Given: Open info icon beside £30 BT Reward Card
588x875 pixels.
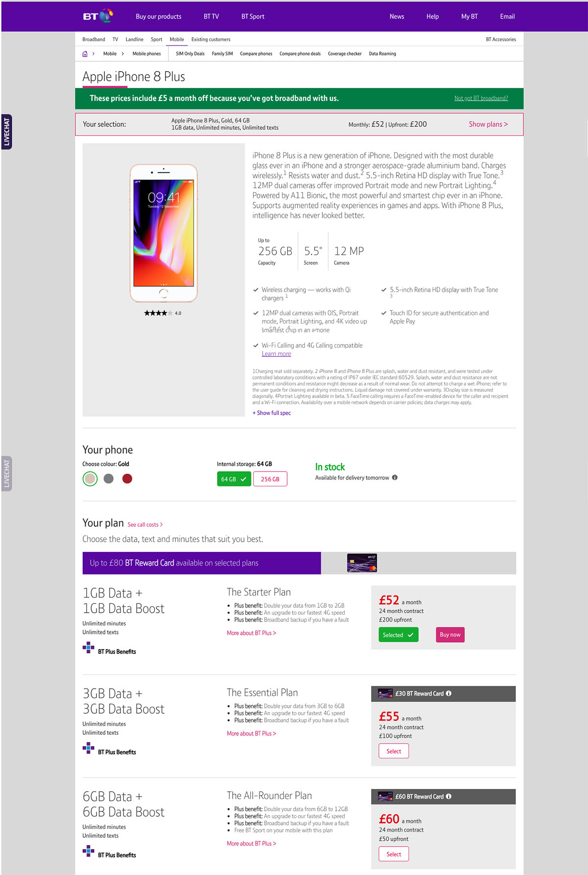Looking at the screenshot, I should (x=449, y=693).
